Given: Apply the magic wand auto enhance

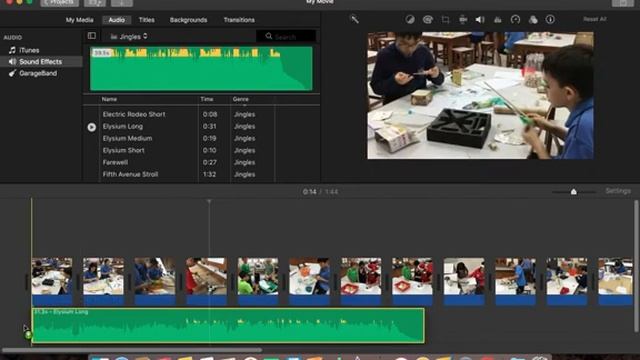Looking at the screenshot, I should coord(354,19).
